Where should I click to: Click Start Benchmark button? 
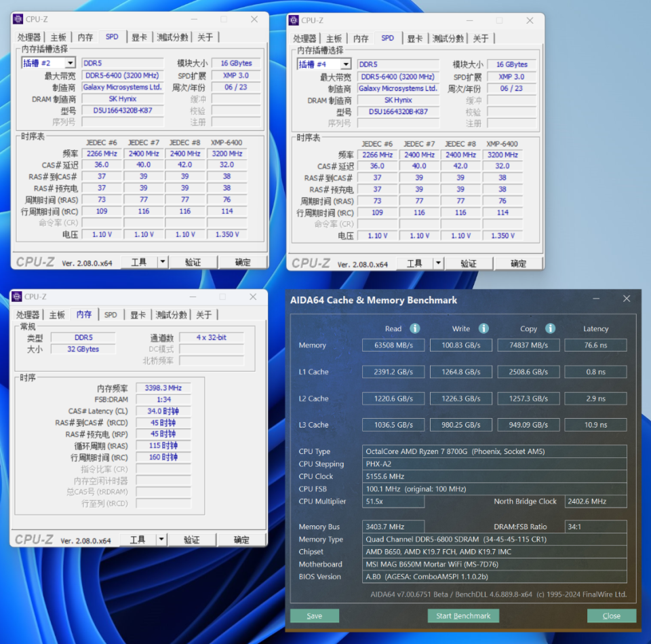[x=463, y=615]
